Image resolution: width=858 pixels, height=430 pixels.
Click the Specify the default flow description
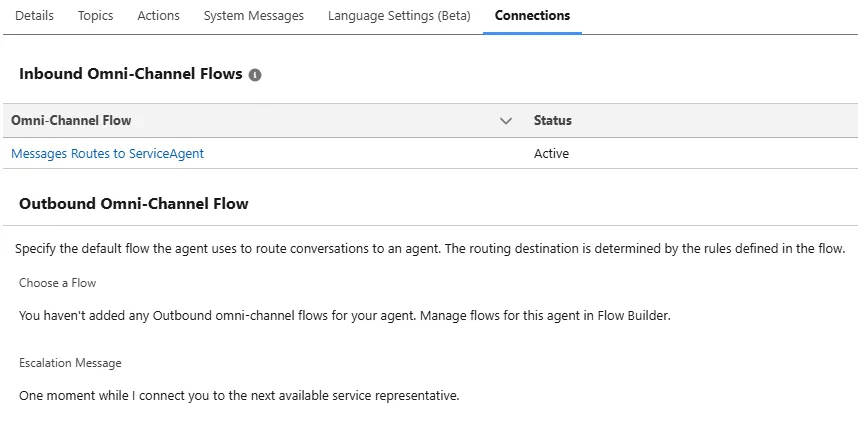pyautogui.click(x=430, y=249)
